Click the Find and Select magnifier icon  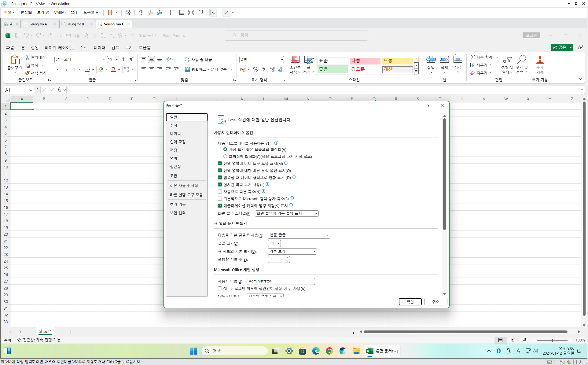tap(522, 59)
